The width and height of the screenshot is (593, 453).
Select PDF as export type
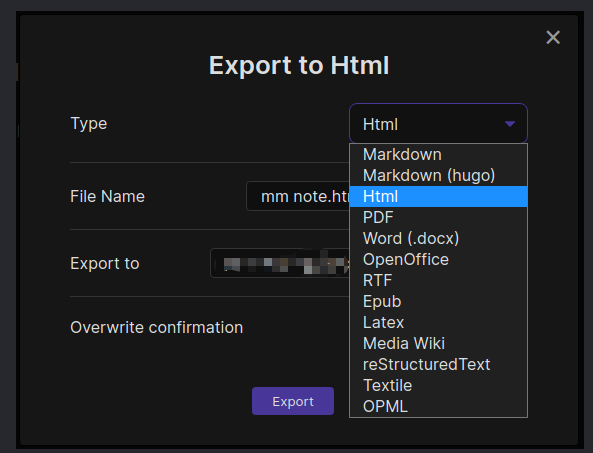[x=438, y=217]
